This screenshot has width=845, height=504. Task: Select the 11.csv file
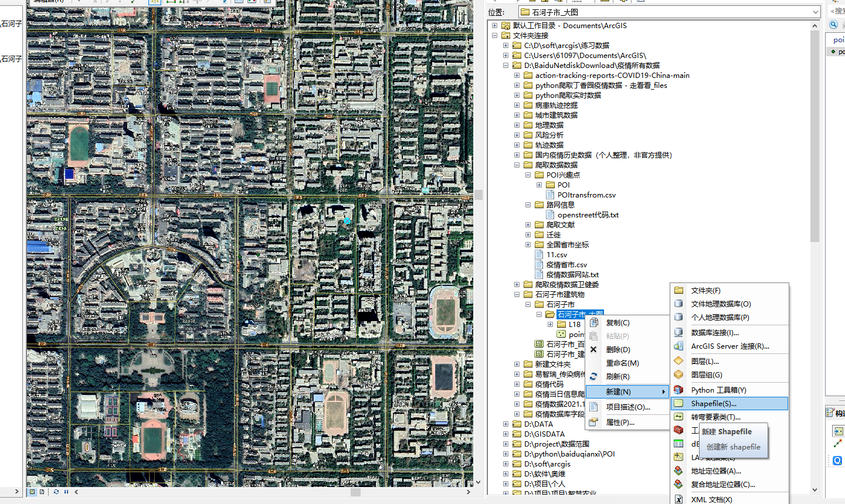pos(556,254)
